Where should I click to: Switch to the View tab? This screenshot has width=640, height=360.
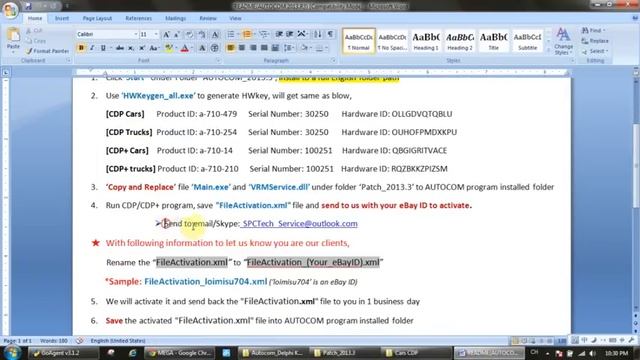tap(235, 18)
